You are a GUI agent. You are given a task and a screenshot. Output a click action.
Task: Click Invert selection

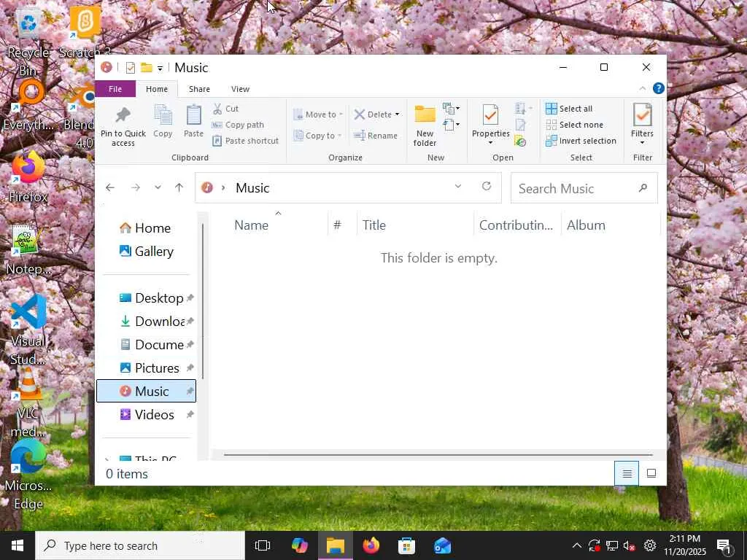[581, 141]
